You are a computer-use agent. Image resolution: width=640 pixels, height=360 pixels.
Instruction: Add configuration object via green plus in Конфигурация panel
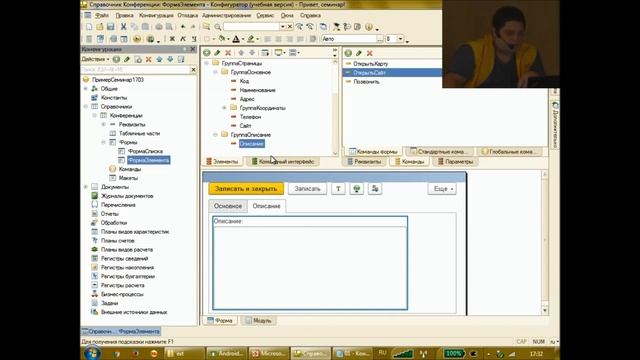coord(116,59)
